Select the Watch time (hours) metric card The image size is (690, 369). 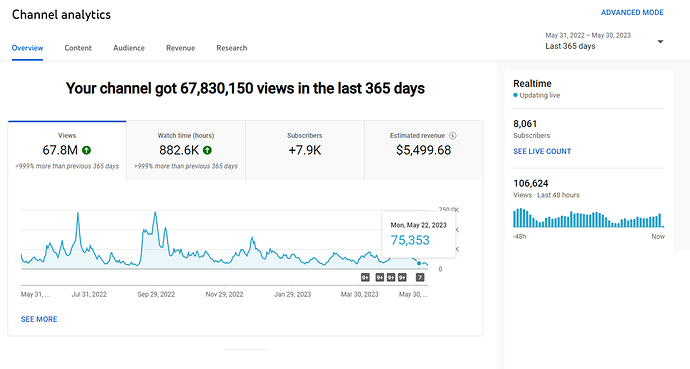tap(186, 150)
